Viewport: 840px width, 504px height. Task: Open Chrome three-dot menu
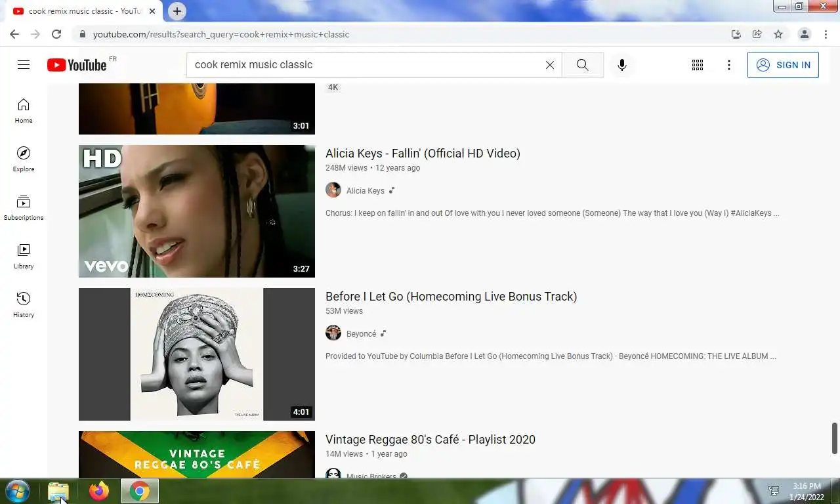point(826,34)
